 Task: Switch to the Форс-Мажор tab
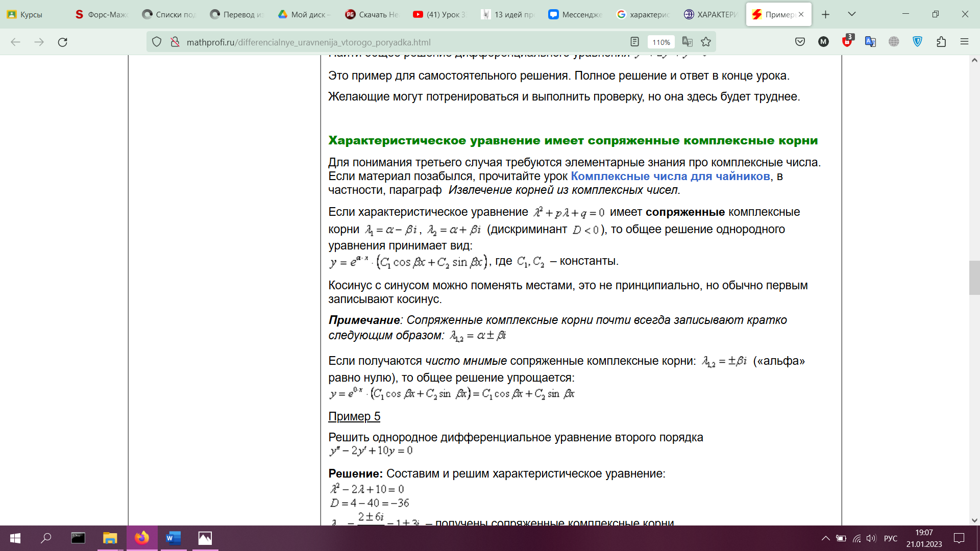[101, 14]
